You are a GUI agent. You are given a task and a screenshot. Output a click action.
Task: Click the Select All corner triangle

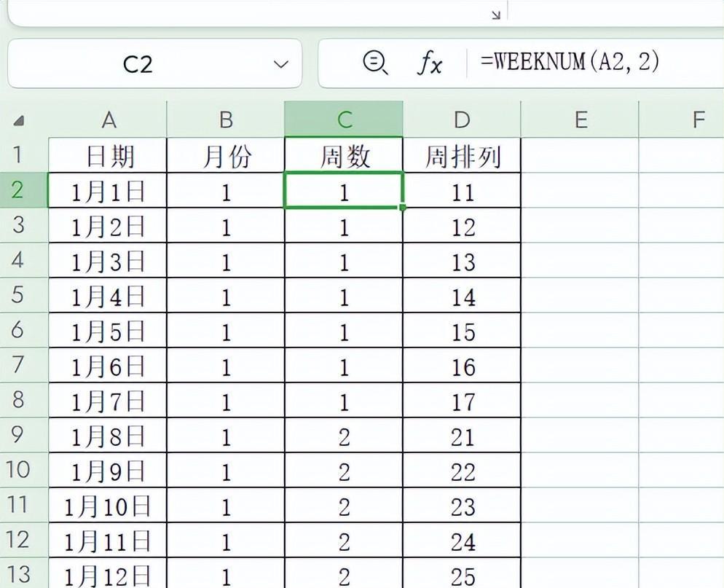(18, 121)
